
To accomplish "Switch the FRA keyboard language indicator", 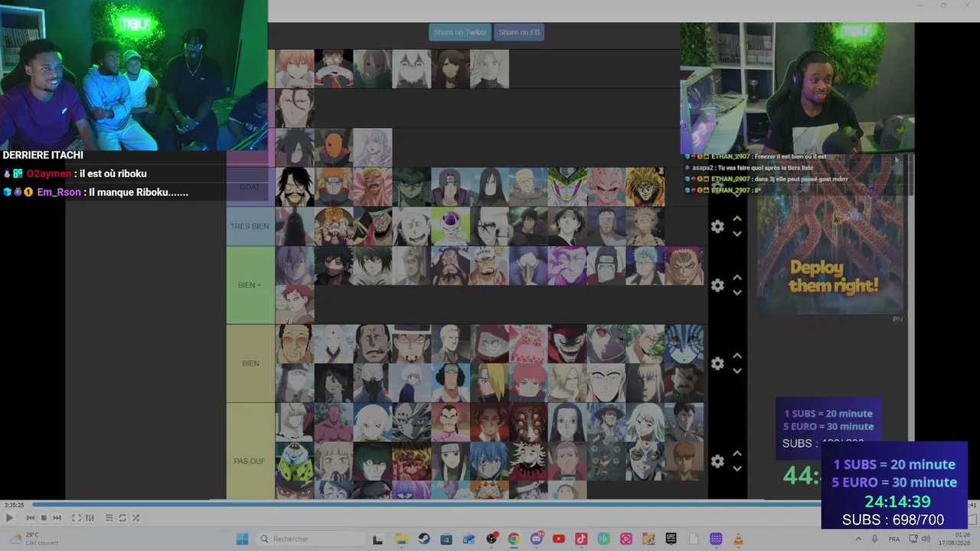I will 894,539.
